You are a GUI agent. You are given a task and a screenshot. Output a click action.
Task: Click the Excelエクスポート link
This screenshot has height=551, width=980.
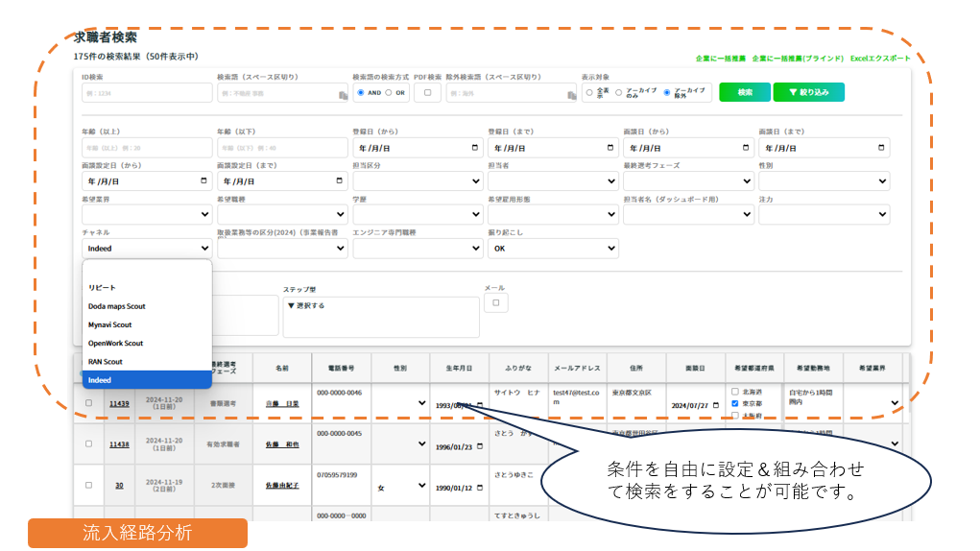click(880, 59)
